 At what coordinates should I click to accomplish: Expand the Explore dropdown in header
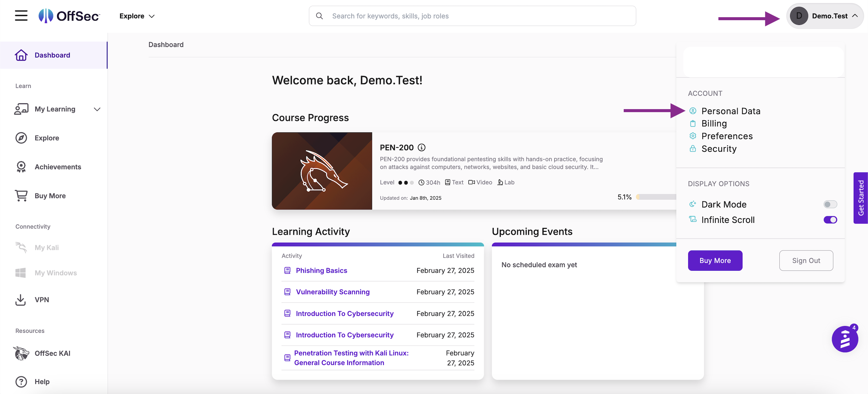(137, 16)
